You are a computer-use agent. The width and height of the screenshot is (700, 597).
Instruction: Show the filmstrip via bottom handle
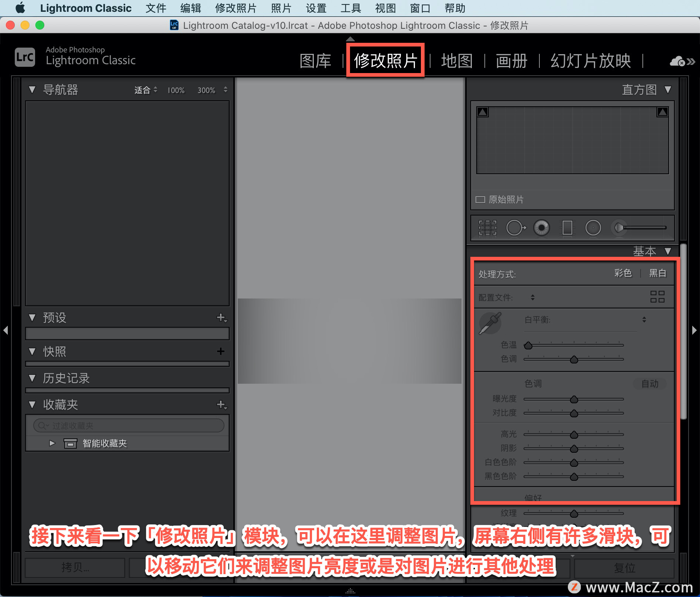[350, 591]
